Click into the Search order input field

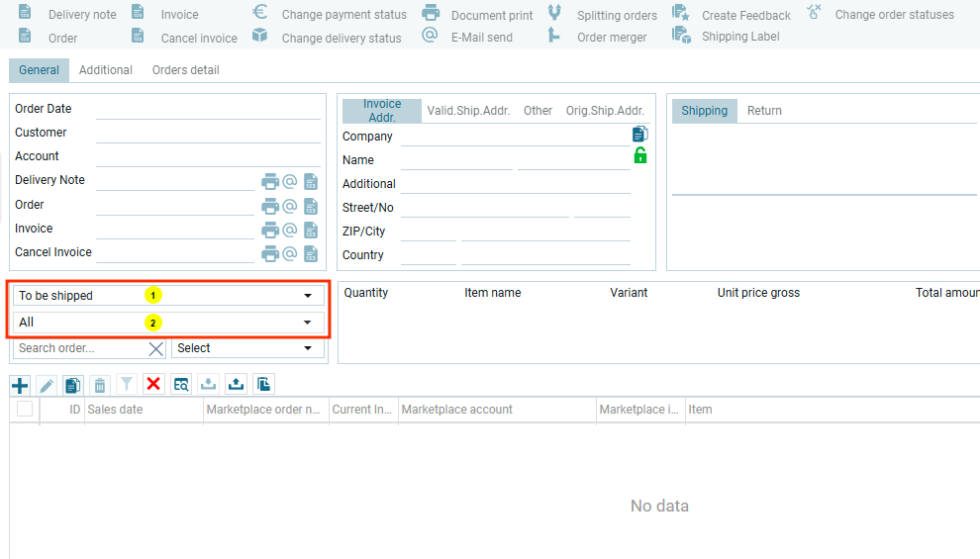pos(79,348)
